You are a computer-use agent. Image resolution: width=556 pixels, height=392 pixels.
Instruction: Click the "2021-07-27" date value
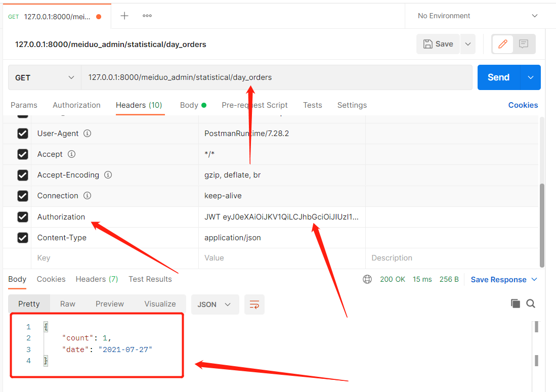(x=125, y=350)
